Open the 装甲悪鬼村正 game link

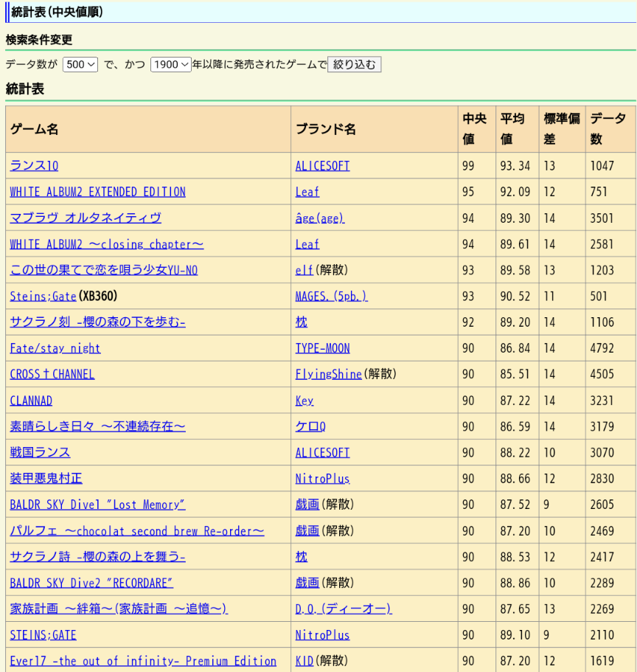(x=46, y=479)
